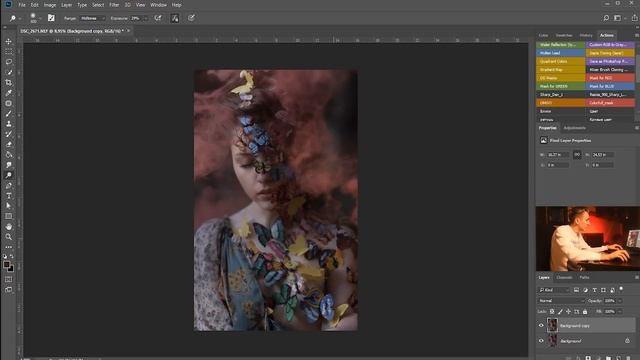This screenshot has height=360, width=640.
Task: Select the Eyedropper tool
Action: 9,93
